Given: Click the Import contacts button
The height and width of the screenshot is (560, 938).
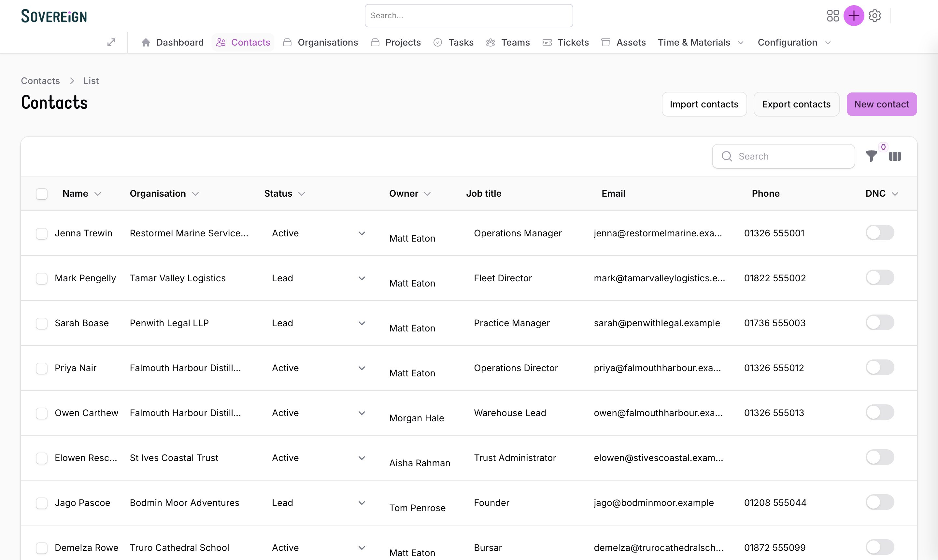Looking at the screenshot, I should coord(704,104).
